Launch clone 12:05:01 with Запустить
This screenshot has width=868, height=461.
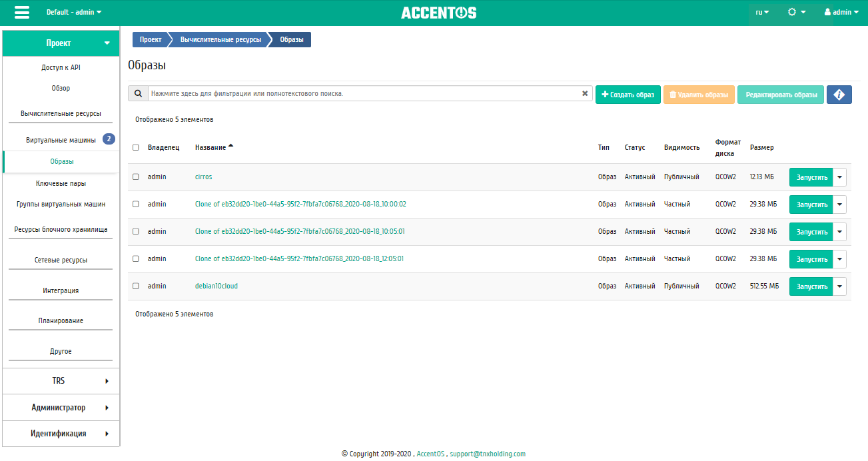(811, 259)
